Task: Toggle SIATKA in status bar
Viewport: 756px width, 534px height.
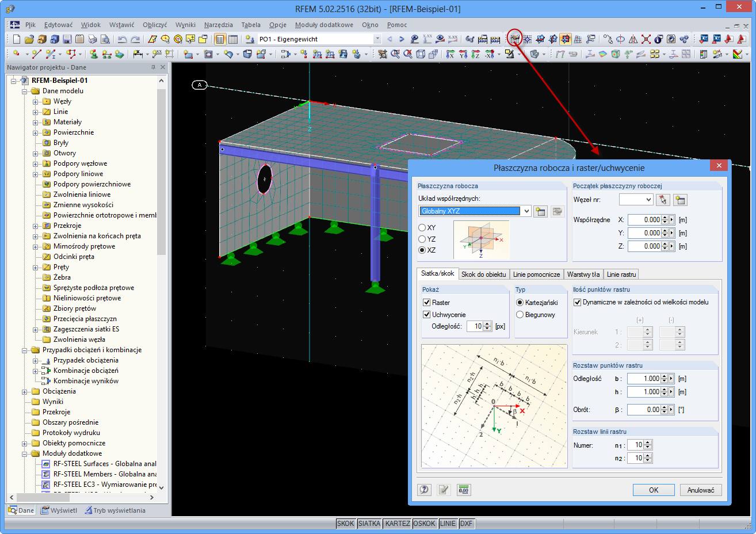Action: [x=369, y=524]
